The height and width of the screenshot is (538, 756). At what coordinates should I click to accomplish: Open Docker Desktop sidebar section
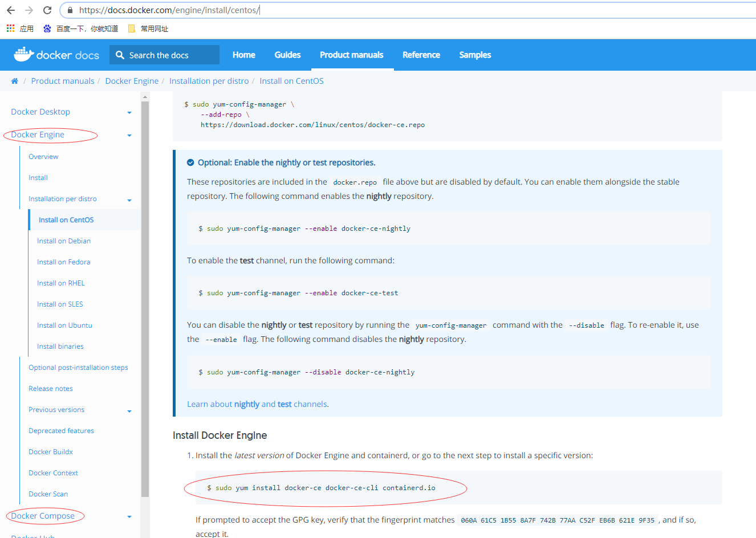pyautogui.click(x=40, y=112)
